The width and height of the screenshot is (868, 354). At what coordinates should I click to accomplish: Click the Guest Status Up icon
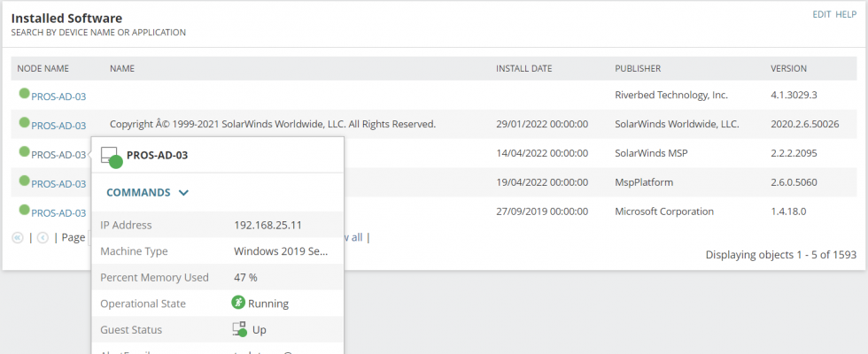tap(239, 329)
